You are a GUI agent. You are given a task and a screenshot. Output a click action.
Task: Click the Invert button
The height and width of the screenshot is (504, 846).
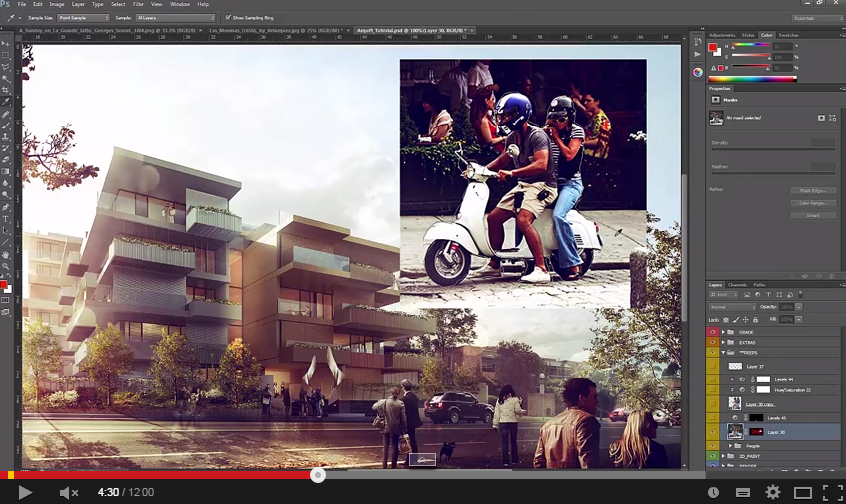[813, 214]
